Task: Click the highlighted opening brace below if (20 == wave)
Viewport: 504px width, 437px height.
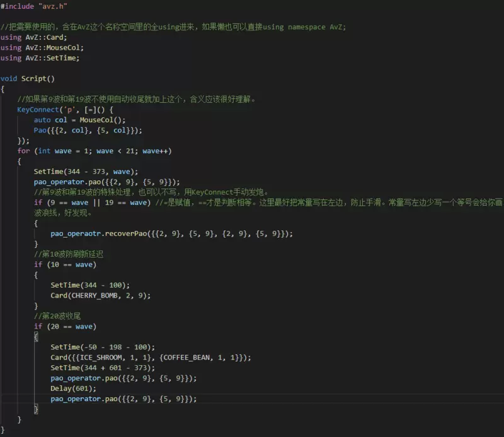Action: 36,337
